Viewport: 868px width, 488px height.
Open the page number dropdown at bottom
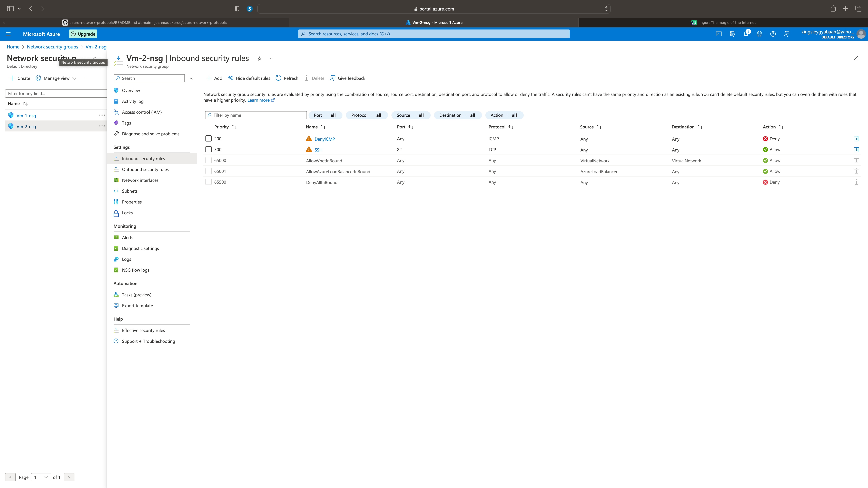(41, 477)
